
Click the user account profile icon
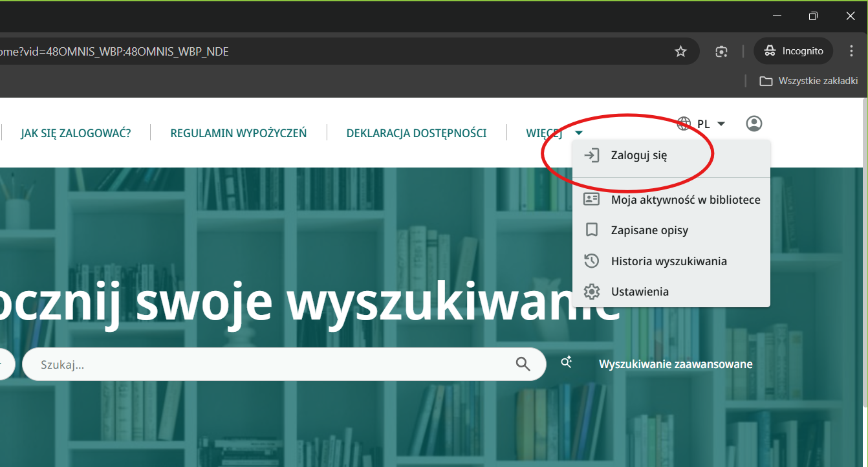point(754,124)
